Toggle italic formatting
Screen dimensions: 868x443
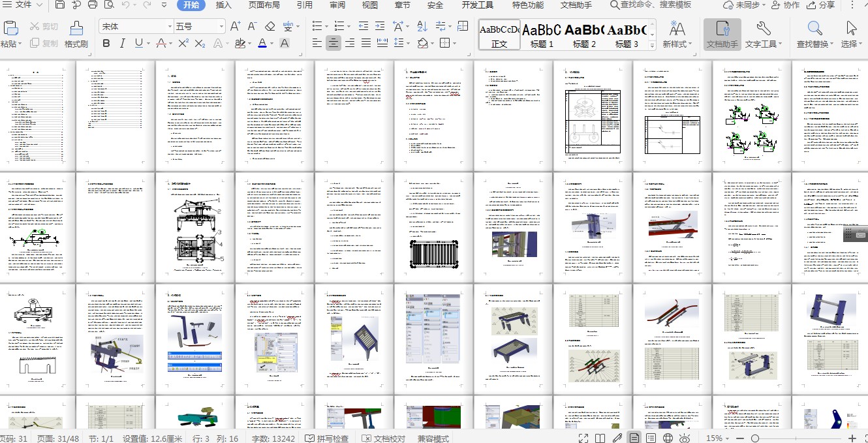click(x=122, y=44)
